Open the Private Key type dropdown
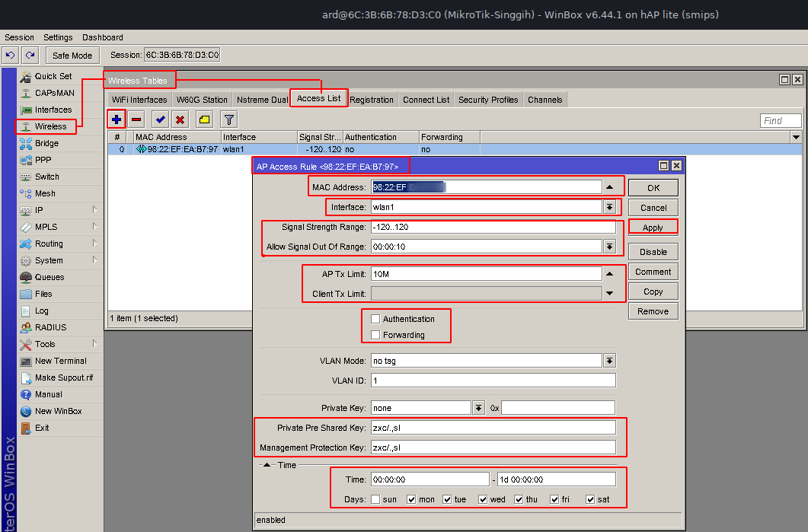 click(479, 408)
